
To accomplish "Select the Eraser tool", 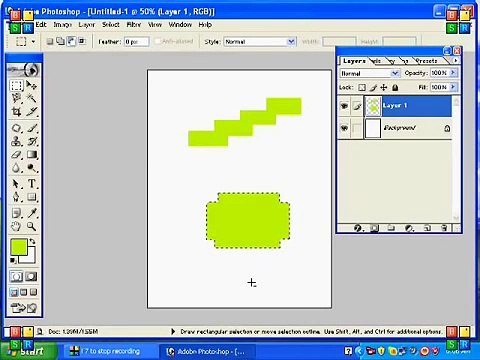I will [16, 155].
